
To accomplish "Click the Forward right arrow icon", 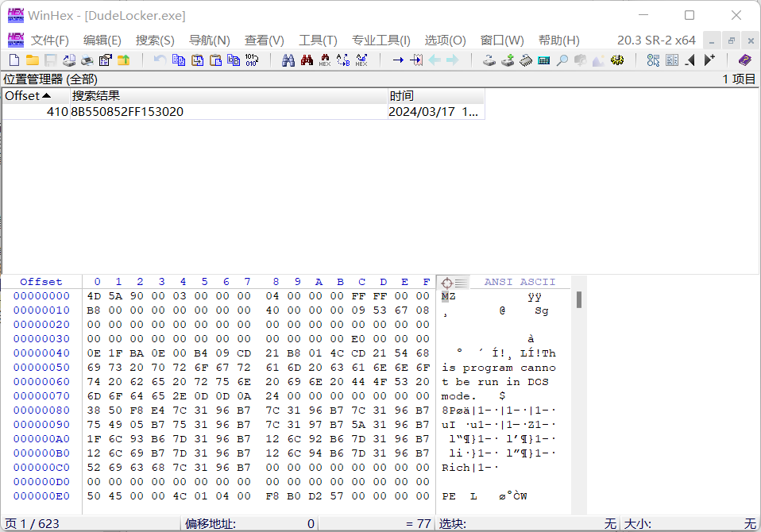I will (x=452, y=60).
